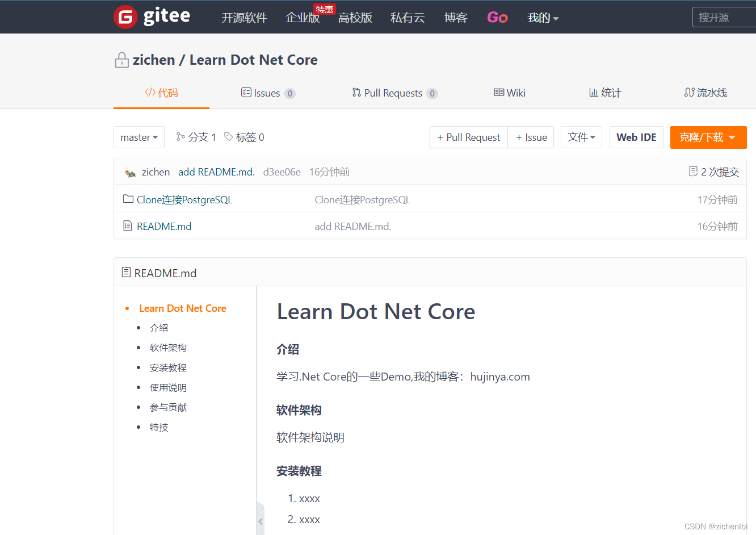Click the README.md file icon
756x535 pixels.
[127, 225]
